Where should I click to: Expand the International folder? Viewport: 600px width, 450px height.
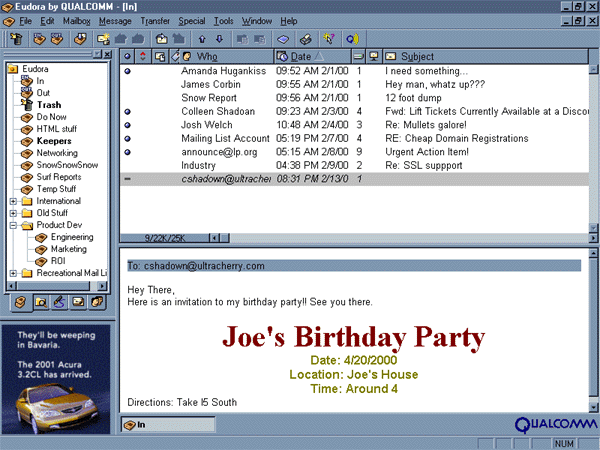pyautogui.click(x=13, y=201)
